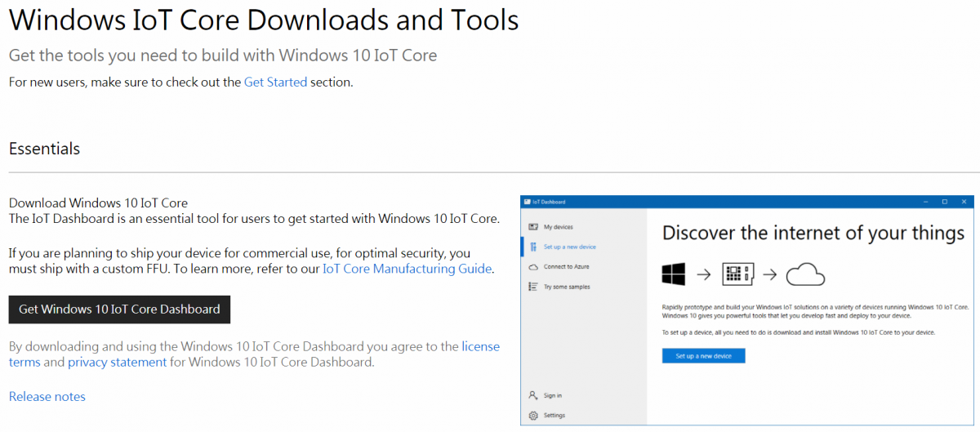
Task: Click the Settings gear icon
Action: [533, 416]
